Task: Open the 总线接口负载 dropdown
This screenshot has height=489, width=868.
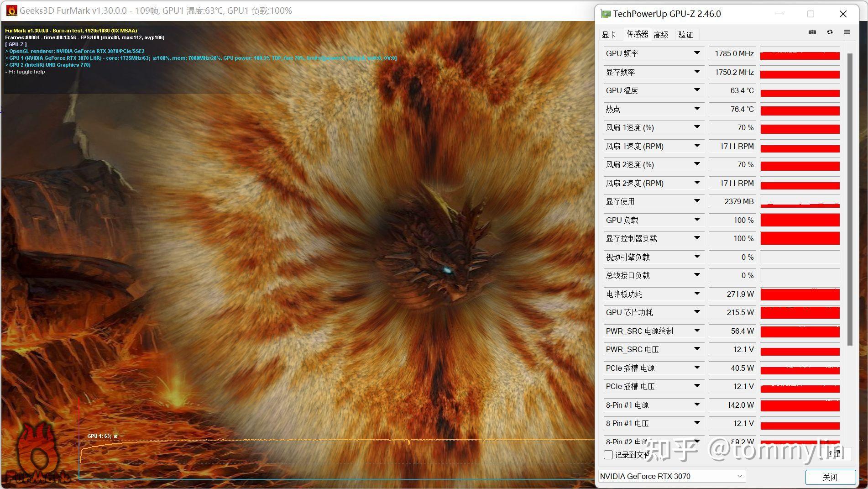Action: (697, 275)
